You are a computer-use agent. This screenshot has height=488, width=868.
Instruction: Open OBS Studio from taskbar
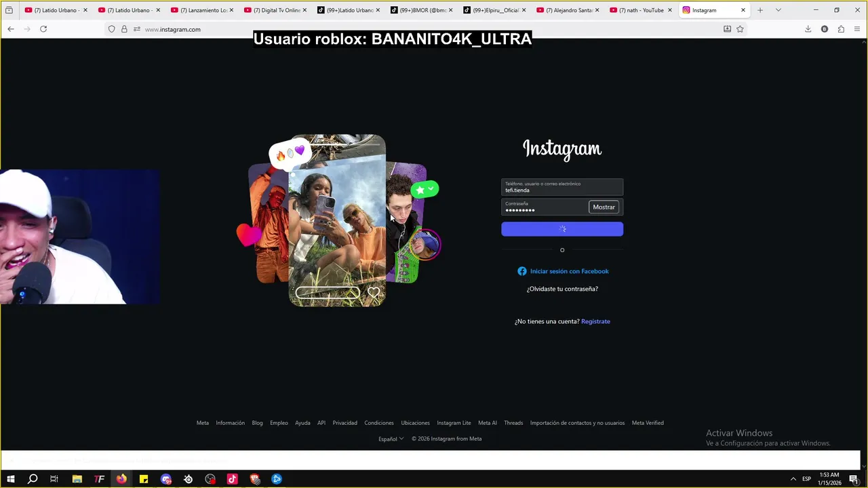click(210, 479)
